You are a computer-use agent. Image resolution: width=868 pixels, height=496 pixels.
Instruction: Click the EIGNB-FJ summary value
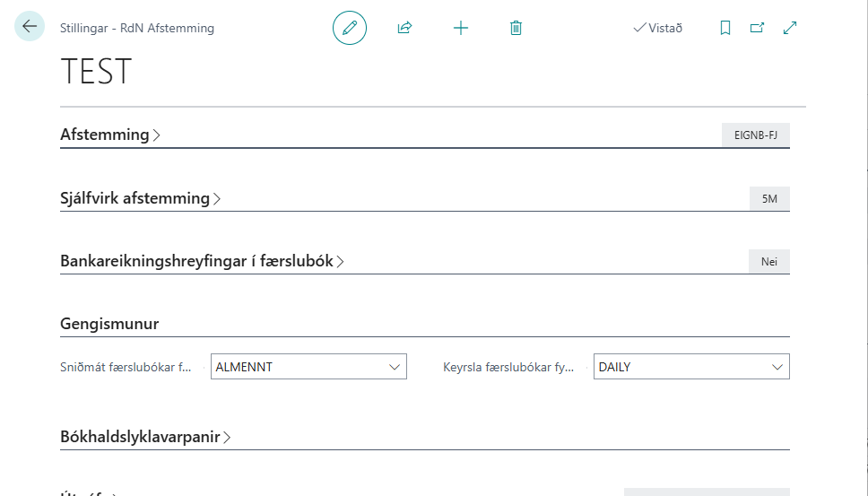pyautogui.click(x=755, y=135)
